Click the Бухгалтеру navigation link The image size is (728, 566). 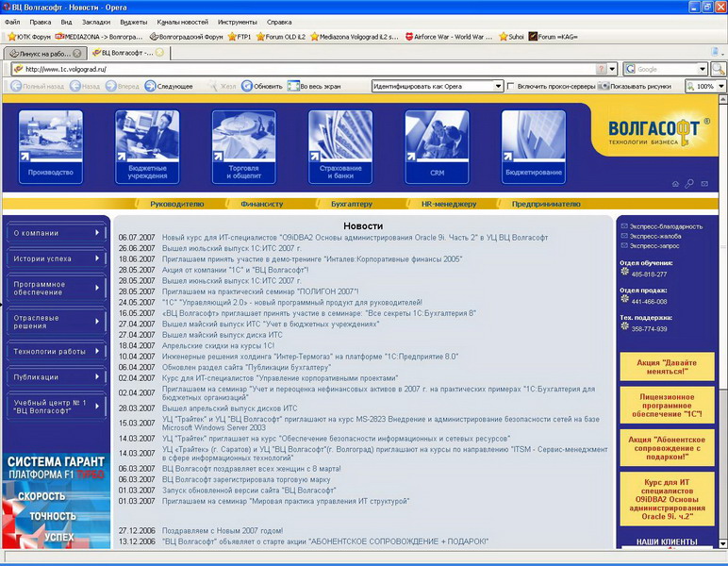click(352, 204)
